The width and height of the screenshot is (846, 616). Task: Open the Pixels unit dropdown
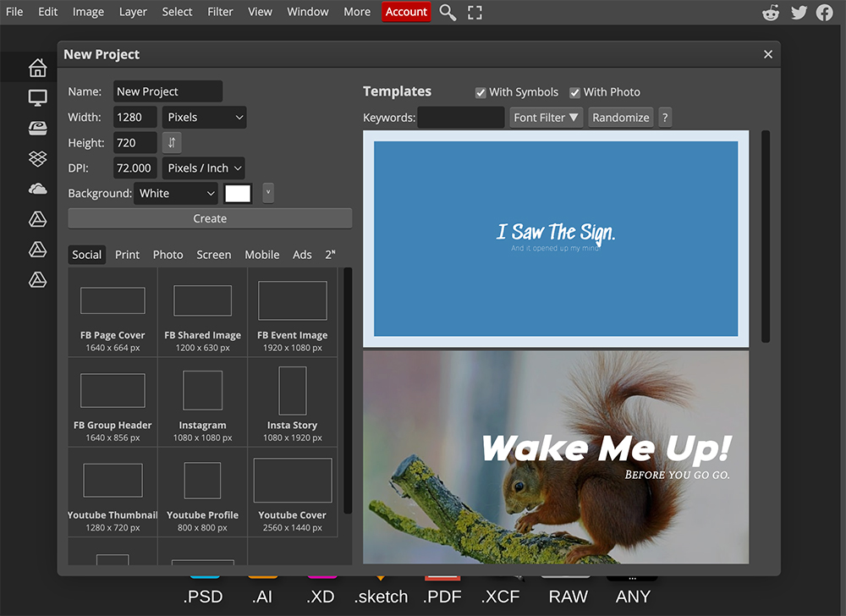205,117
